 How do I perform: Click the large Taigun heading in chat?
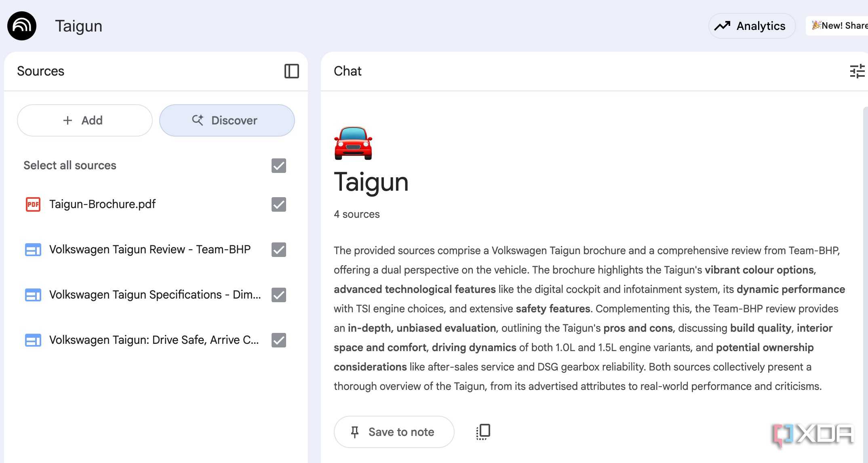(371, 182)
